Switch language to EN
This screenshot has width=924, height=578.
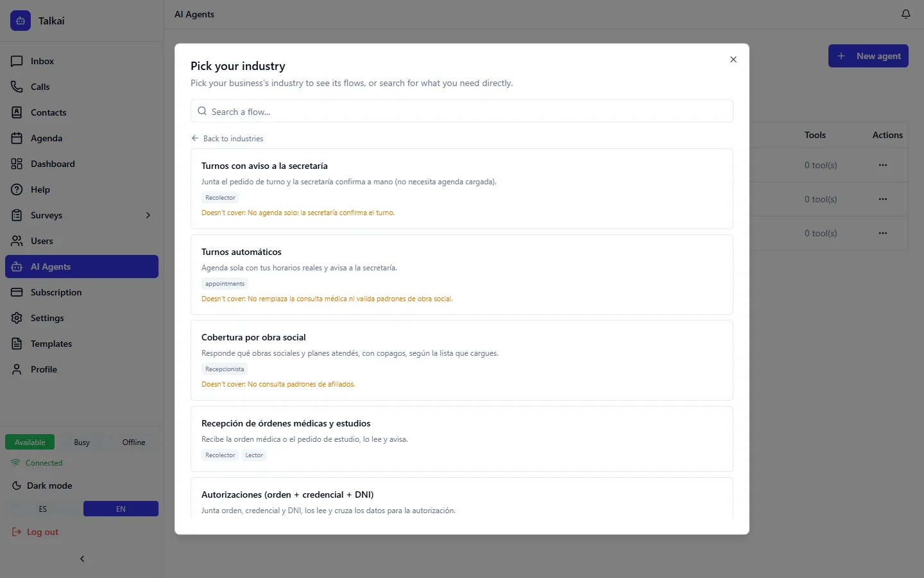point(121,509)
